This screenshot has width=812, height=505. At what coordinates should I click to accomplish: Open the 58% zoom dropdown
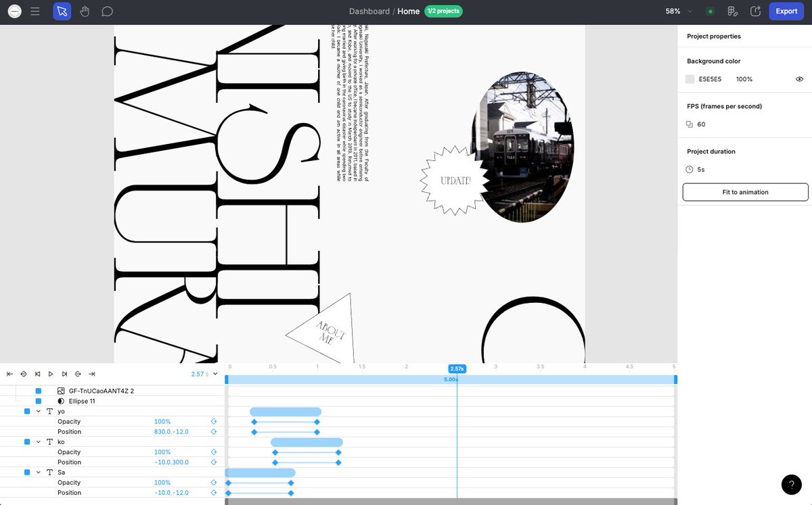tap(679, 11)
